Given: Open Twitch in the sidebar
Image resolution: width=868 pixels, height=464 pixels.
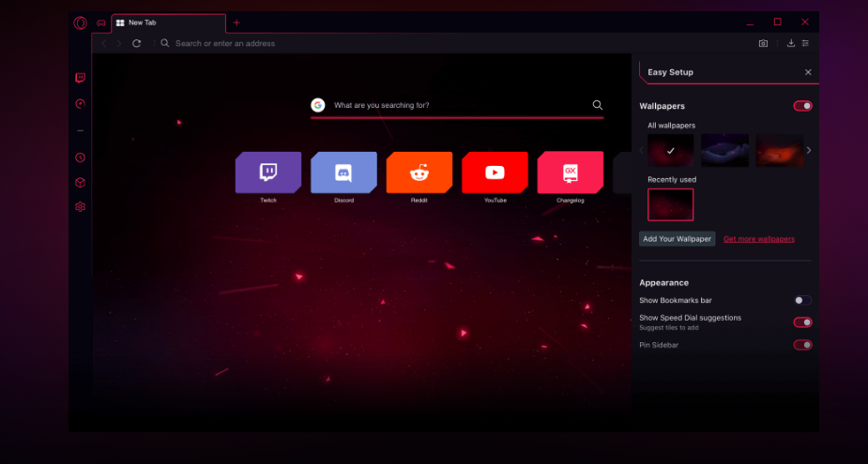Looking at the screenshot, I should pyautogui.click(x=81, y=78).
